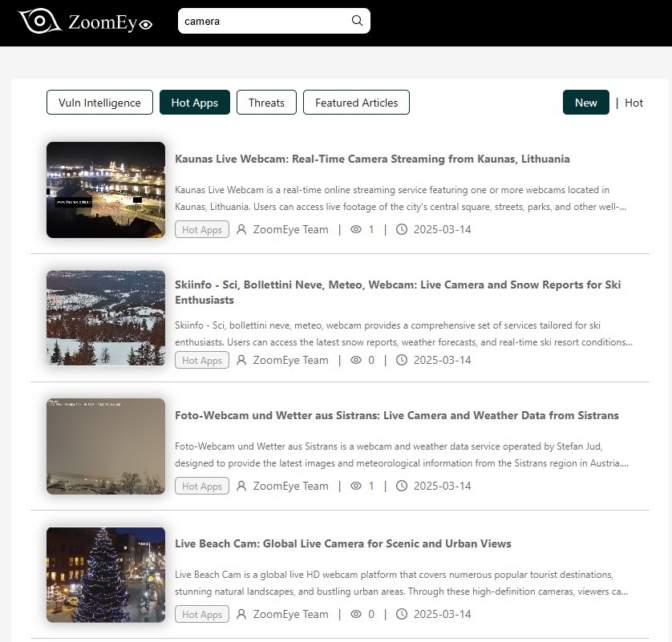672x642 pixels.
Task: Switch to the Threats tab
Action: coord(266,103)
